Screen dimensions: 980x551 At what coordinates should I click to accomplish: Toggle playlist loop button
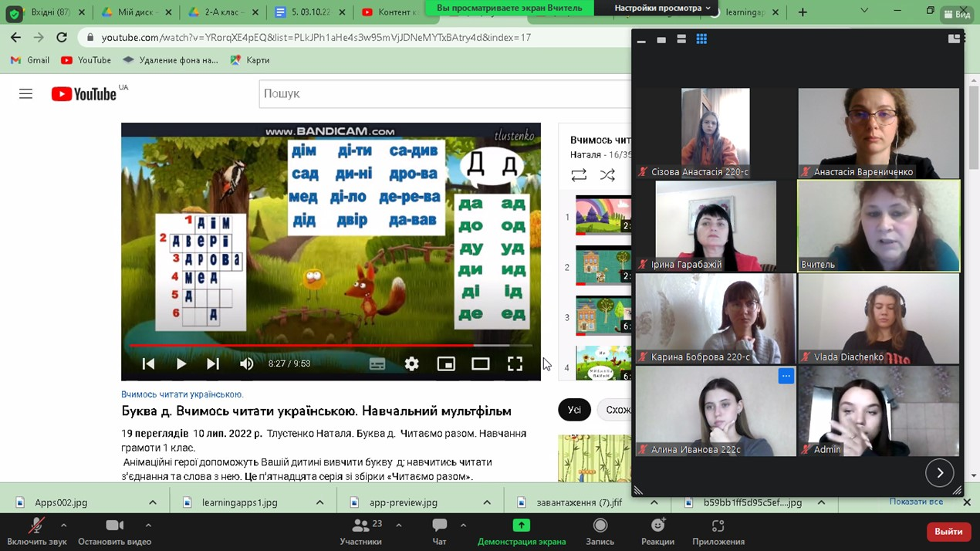tap(579, 175)
